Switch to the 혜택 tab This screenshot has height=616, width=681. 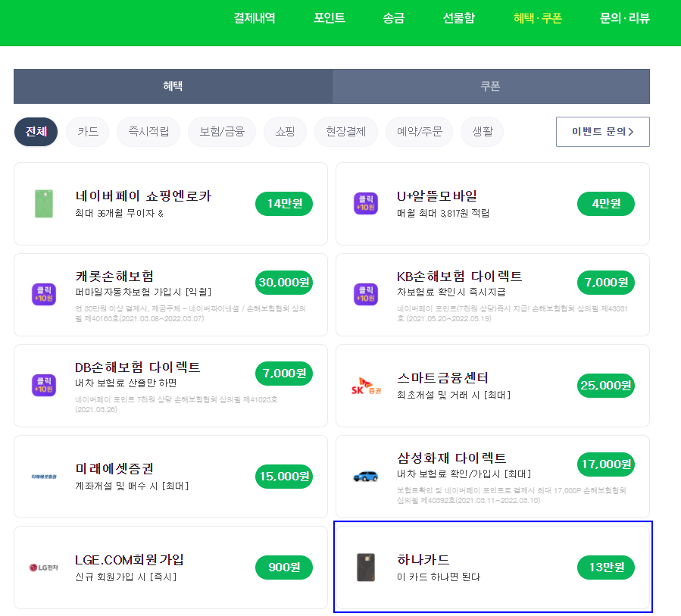(173, 86)
